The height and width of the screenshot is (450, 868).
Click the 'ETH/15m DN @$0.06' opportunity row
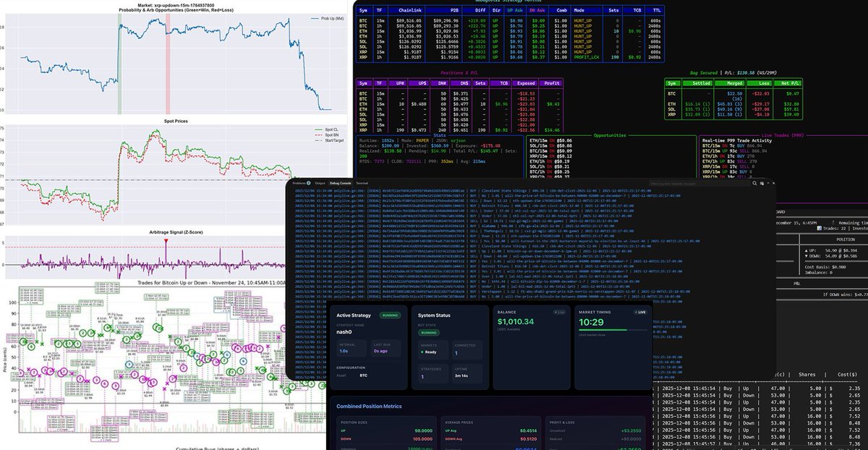click(551, 140)
